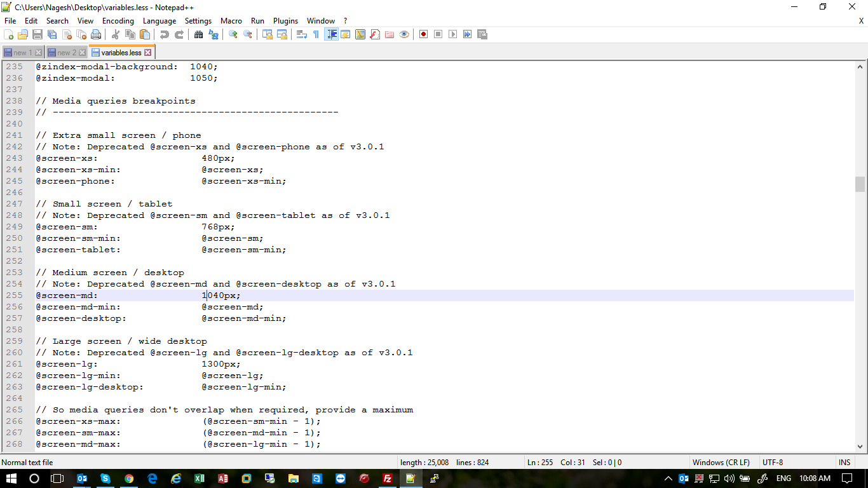The height and width of the screenshot is (488, 868).
Task: Click the Undo arrow icon
Action: click(x=165, y=34)
